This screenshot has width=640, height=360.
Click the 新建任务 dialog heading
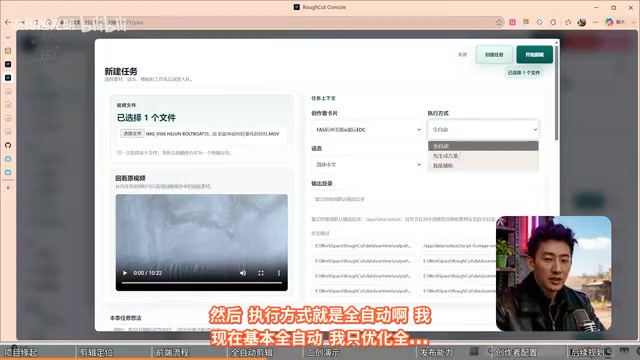pyautogui.click(x=121, y=71)
